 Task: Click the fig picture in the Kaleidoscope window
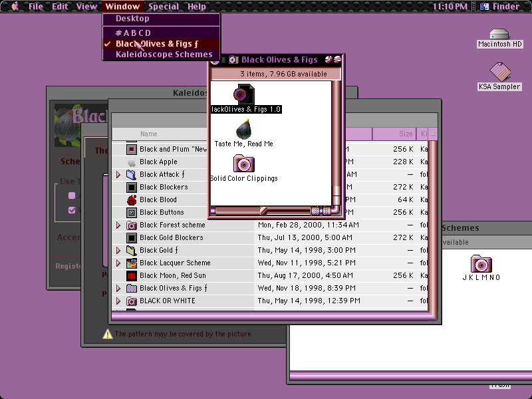click(x=68, y=125)
